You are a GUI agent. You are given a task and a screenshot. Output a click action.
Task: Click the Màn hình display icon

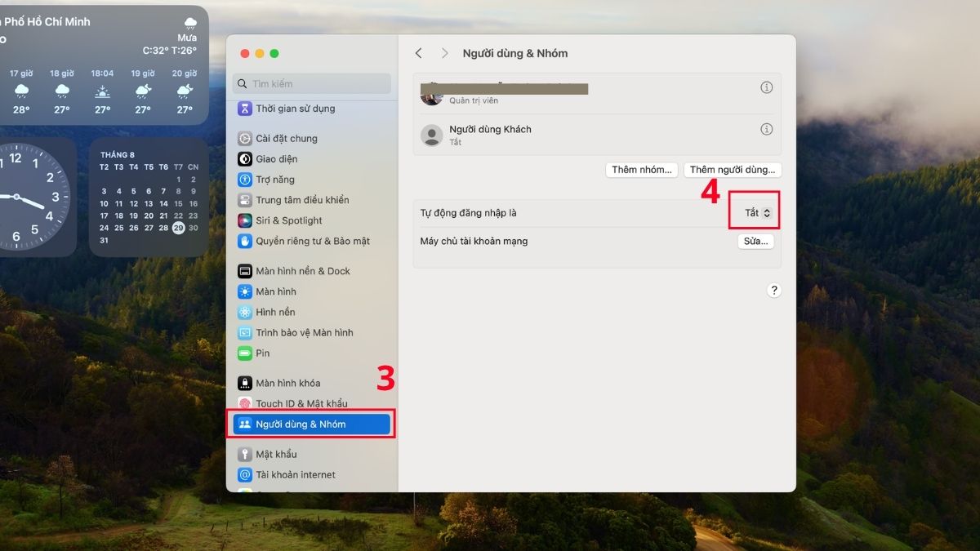point(244,291)
